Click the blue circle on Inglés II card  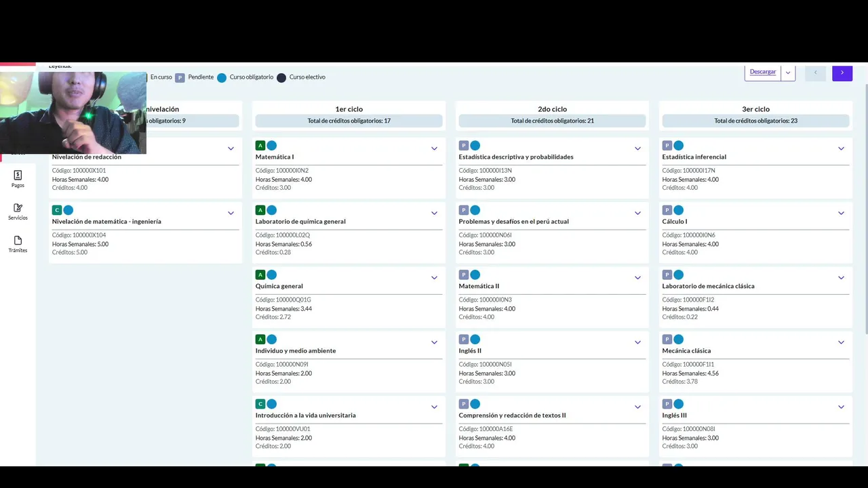[x=475, y=340]
